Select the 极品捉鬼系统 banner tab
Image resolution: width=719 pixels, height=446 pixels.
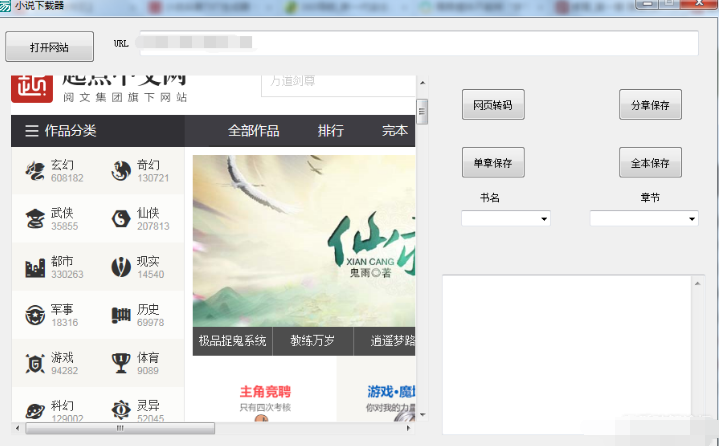tap(232, 341)
